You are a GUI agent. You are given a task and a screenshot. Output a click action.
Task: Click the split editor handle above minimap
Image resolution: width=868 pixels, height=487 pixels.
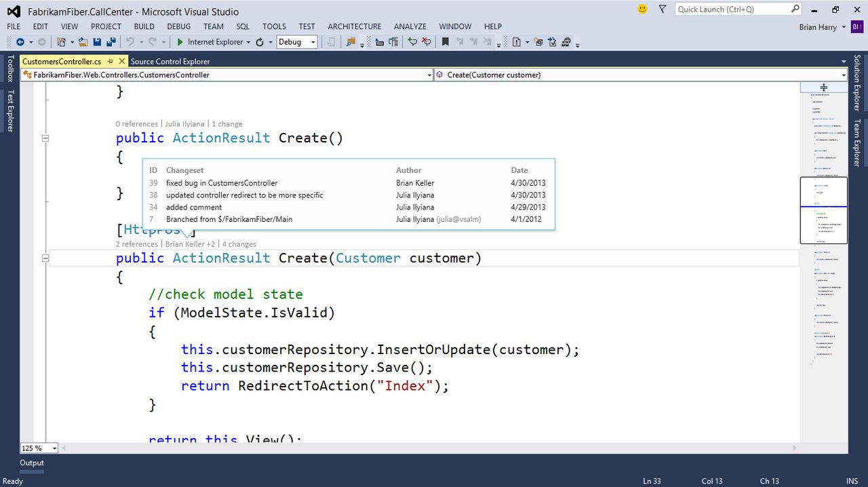[824, 87]
